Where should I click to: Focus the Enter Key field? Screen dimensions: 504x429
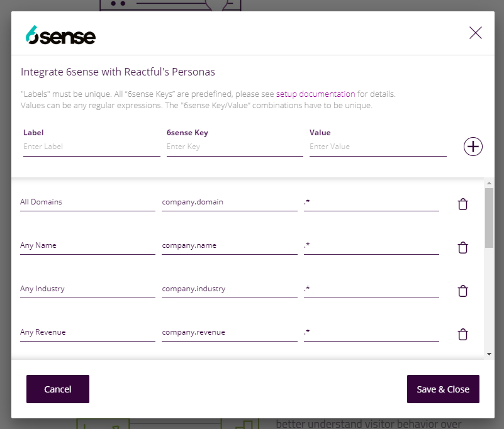pyautogui.click(x=235, y=147)
